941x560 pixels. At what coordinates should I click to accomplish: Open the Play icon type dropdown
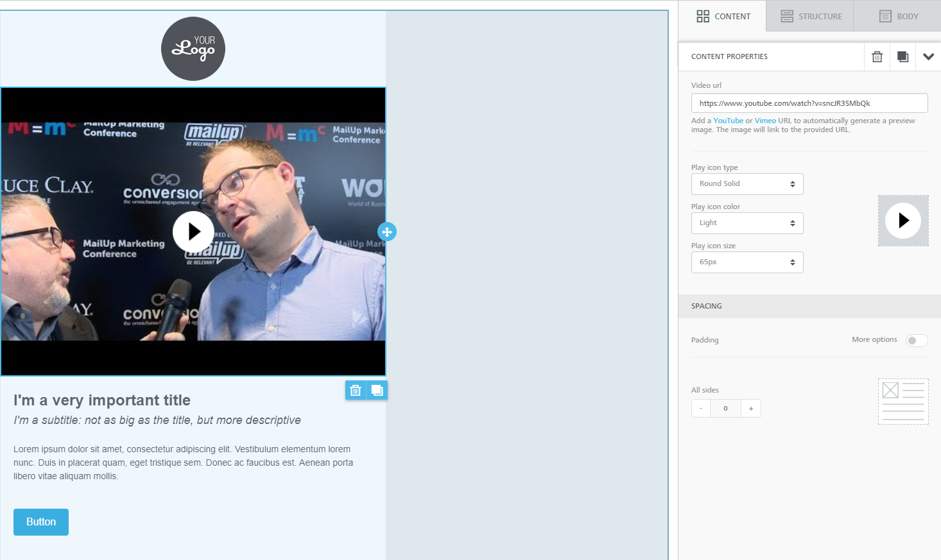point(747,184)
